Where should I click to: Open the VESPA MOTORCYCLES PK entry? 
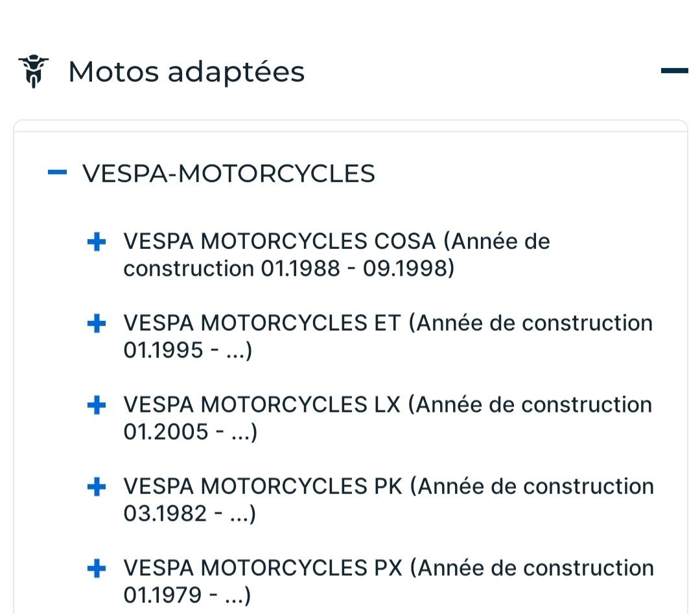pyautogui.click(x=262, y=486)
